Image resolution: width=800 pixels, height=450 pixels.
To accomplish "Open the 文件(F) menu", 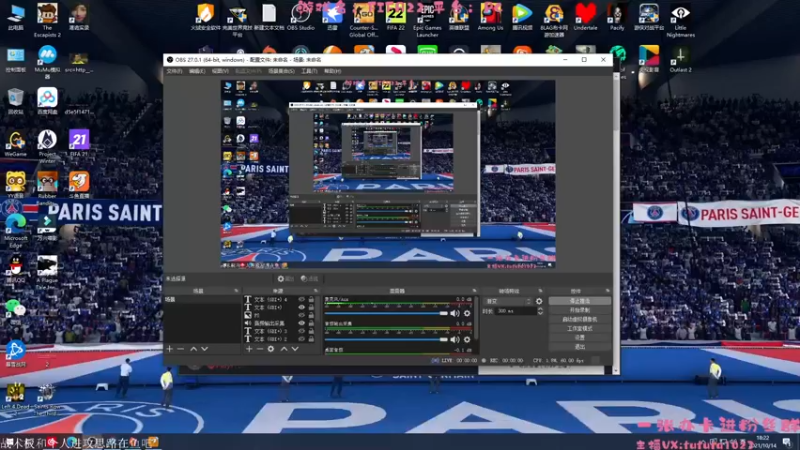I will (174, 71).
